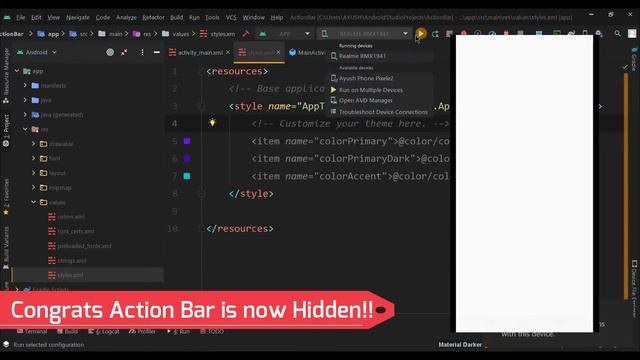Click the Apply Changes and Restart icon
Viewport: 640px width, 360px height.
tap(435, 34)
